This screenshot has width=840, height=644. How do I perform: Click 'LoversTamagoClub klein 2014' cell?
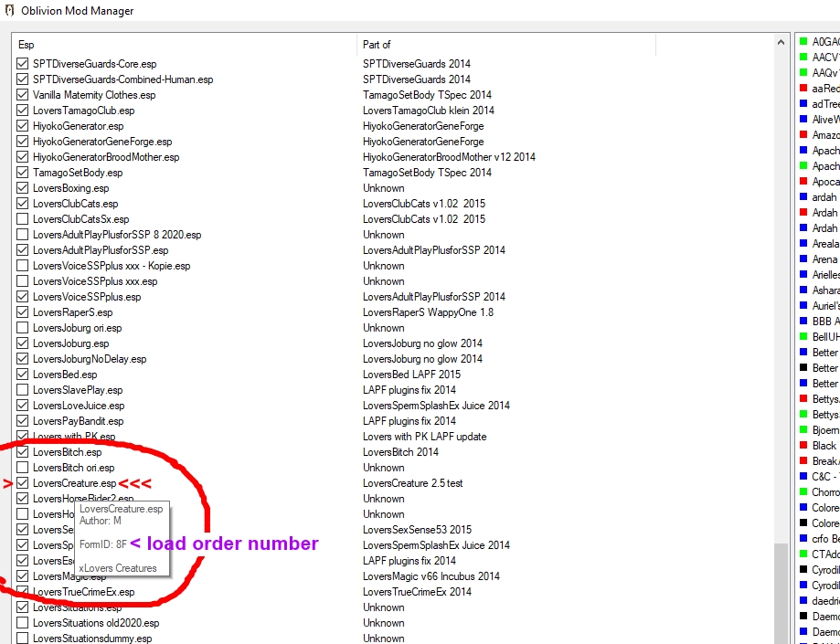point(429,111)
